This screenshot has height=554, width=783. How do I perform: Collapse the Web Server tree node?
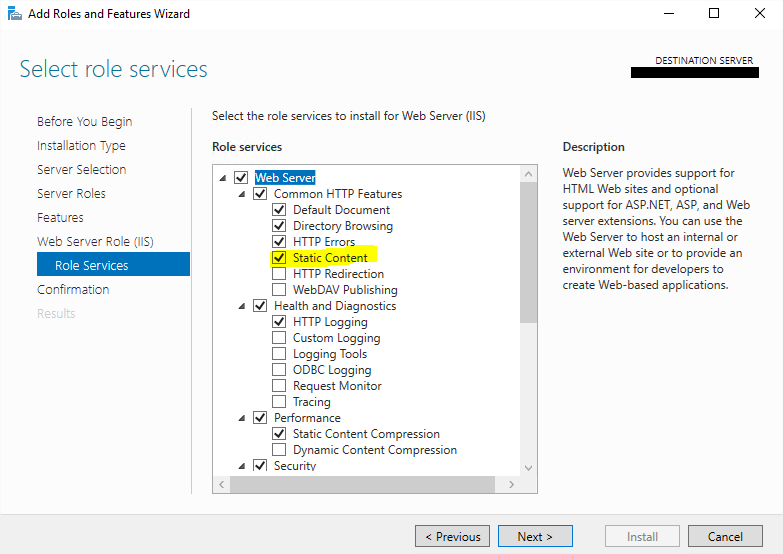(222, 178)
